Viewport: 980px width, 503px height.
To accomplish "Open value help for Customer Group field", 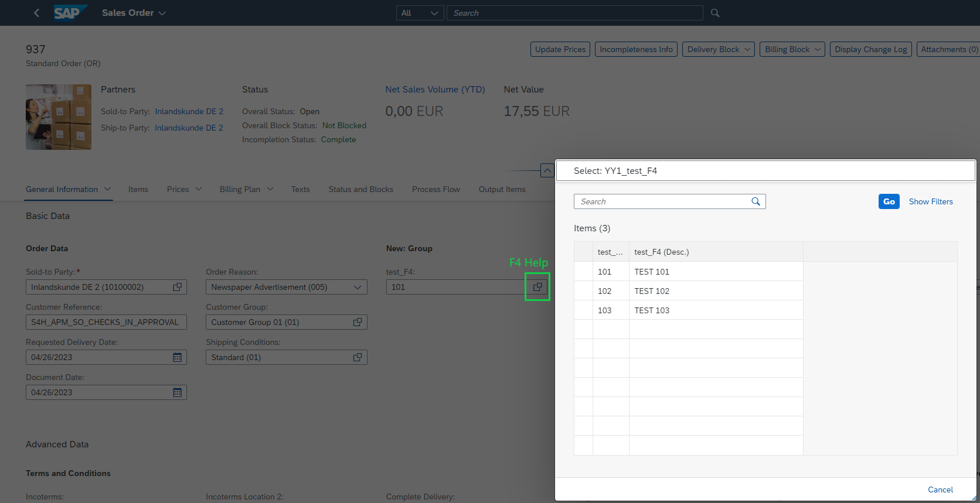I will coord(358,322).
